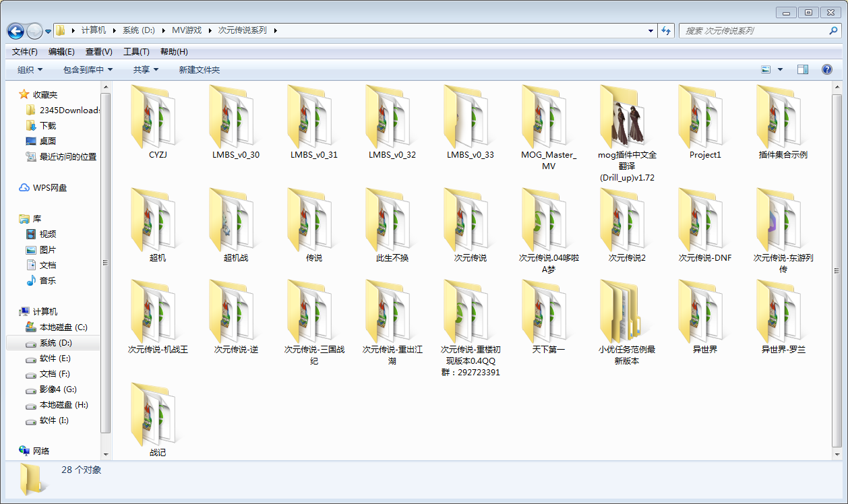Select the 音乐 library in sidebar
The width and height of the screenshot is (848, 504).
(41, 281)
